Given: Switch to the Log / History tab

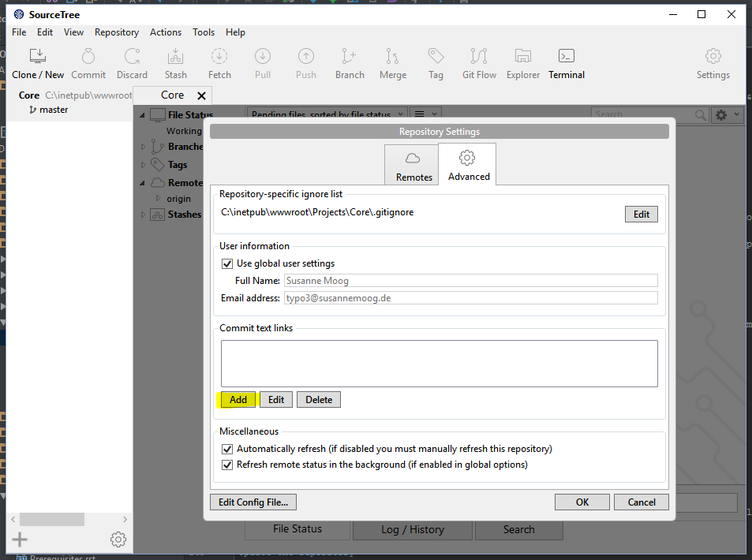Looking at the screenshot, I should [x=413, y=529].
